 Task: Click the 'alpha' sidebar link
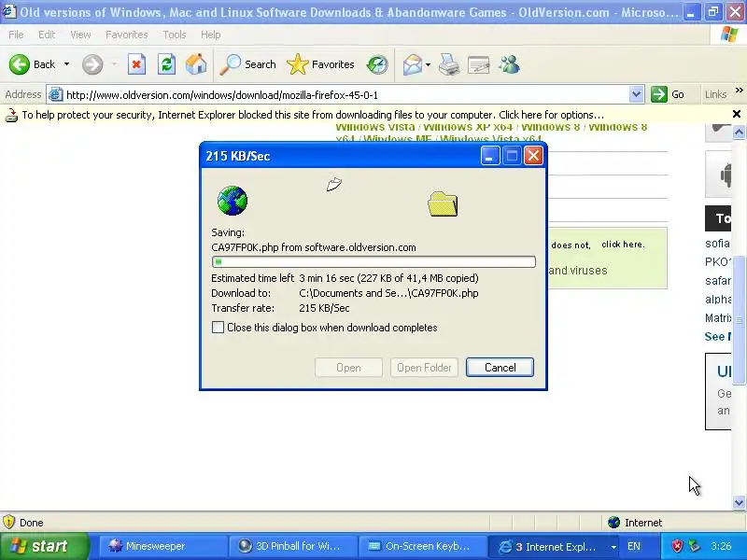718,299
